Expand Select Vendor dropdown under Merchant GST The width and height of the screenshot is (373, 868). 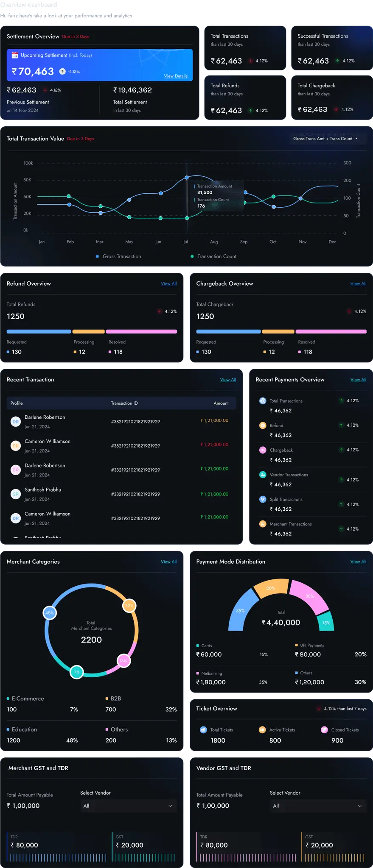click(x=128, y=806)
